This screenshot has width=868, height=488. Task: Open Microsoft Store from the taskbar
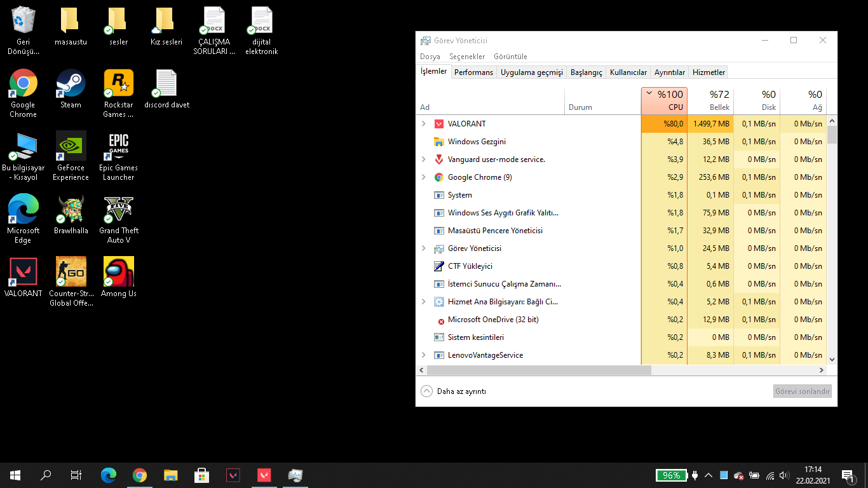click(x=202, y=475)
